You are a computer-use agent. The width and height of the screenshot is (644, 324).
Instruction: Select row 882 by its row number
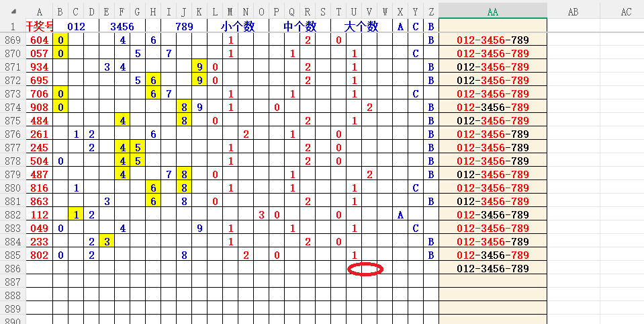click(x=13, y=214)
